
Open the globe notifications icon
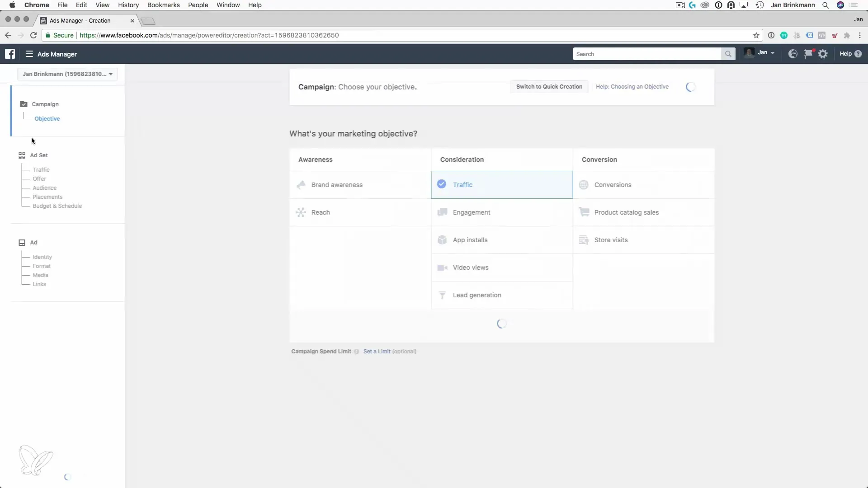[793, 54]
